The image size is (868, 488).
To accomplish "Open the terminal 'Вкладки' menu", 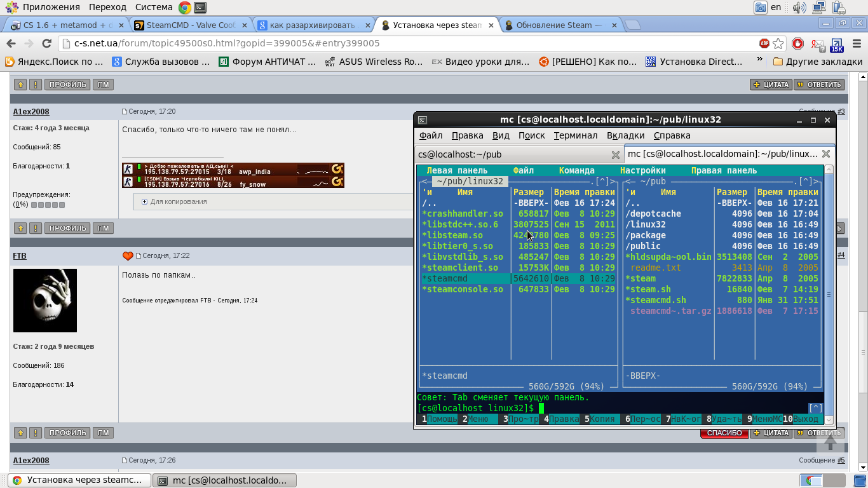I will coord(625,135).
